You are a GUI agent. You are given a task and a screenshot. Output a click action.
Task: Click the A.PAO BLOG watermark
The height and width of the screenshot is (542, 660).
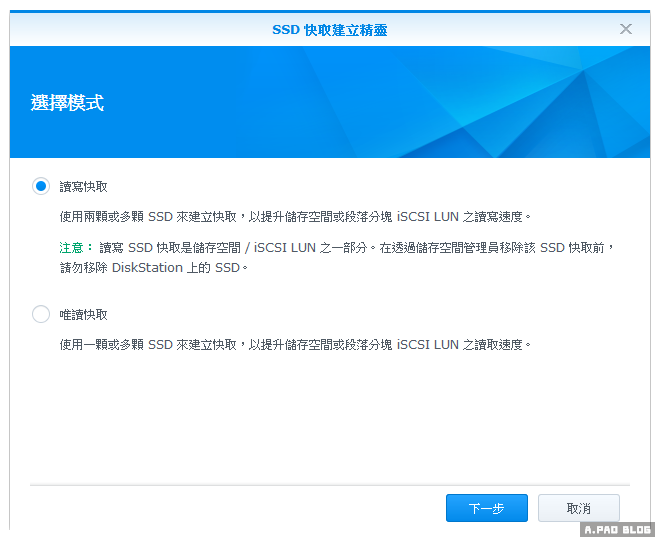[617, 530]
